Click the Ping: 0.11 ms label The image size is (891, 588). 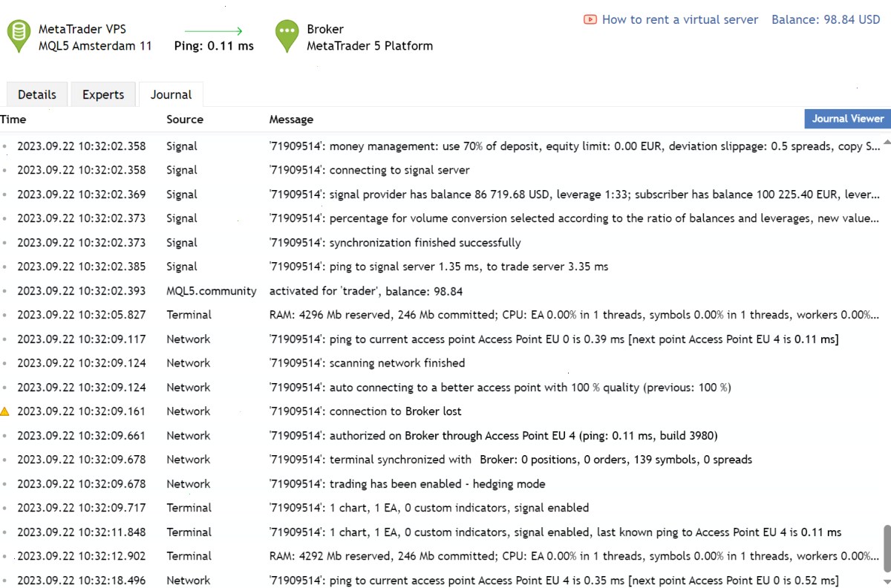(x=214, y=46)
